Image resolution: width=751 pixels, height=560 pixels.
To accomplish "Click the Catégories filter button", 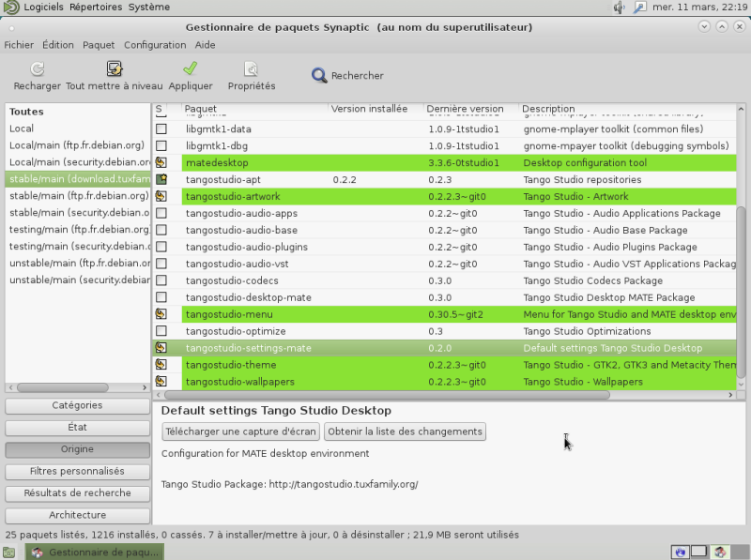I will point(77,405).
